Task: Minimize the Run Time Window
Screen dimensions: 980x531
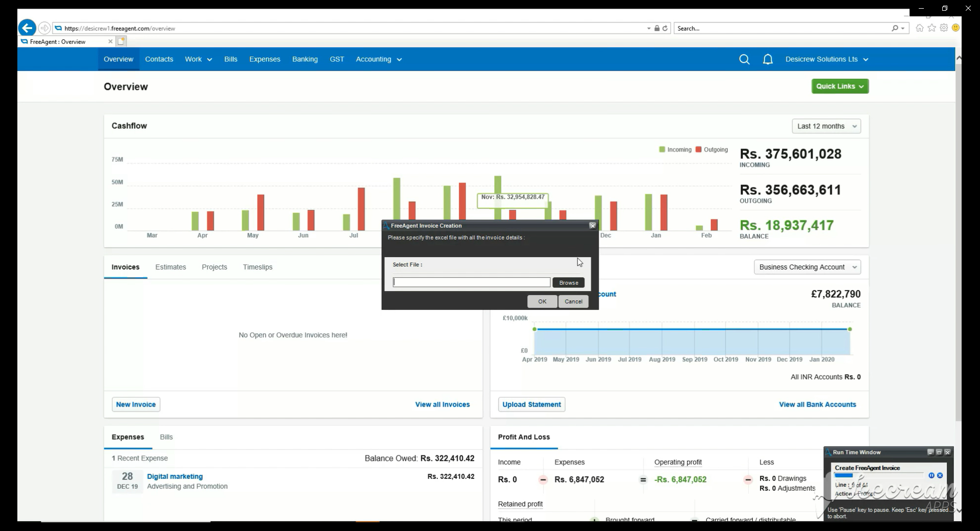Action: [930, 452]
